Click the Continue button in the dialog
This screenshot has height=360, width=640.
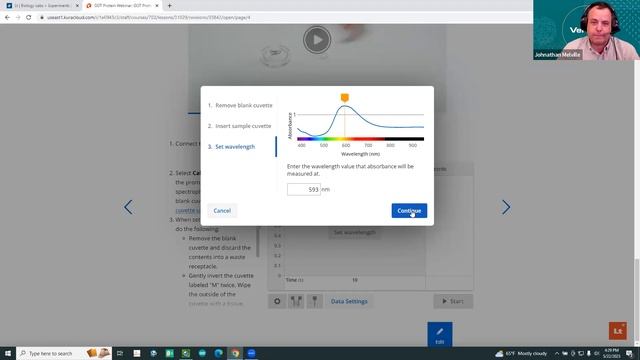click(x=409, y=211)
